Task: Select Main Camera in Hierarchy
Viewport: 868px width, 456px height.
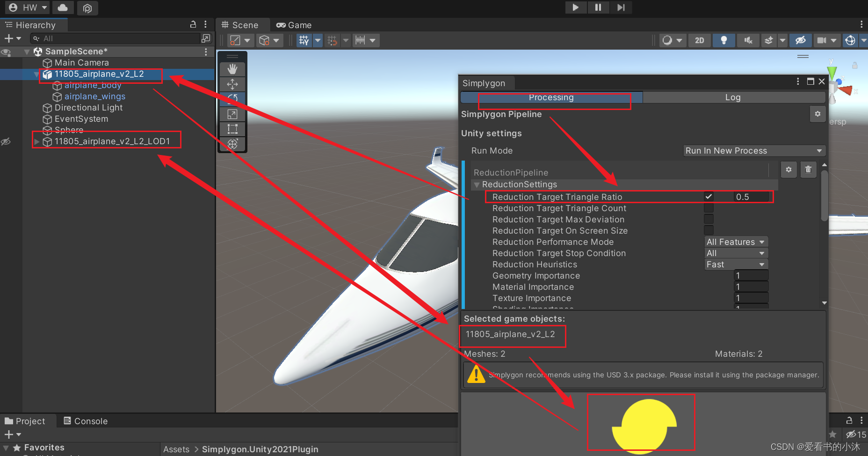Action: (81, 63)
